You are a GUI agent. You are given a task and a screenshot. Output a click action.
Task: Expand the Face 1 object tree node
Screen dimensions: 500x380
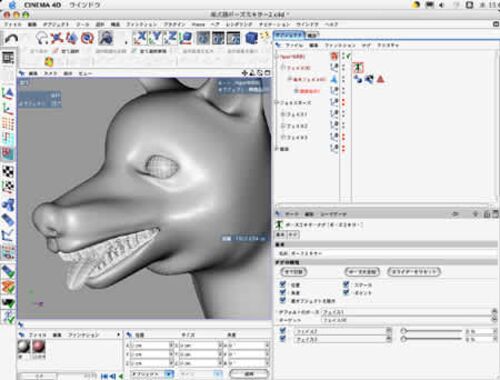click(x=283, y=114)
